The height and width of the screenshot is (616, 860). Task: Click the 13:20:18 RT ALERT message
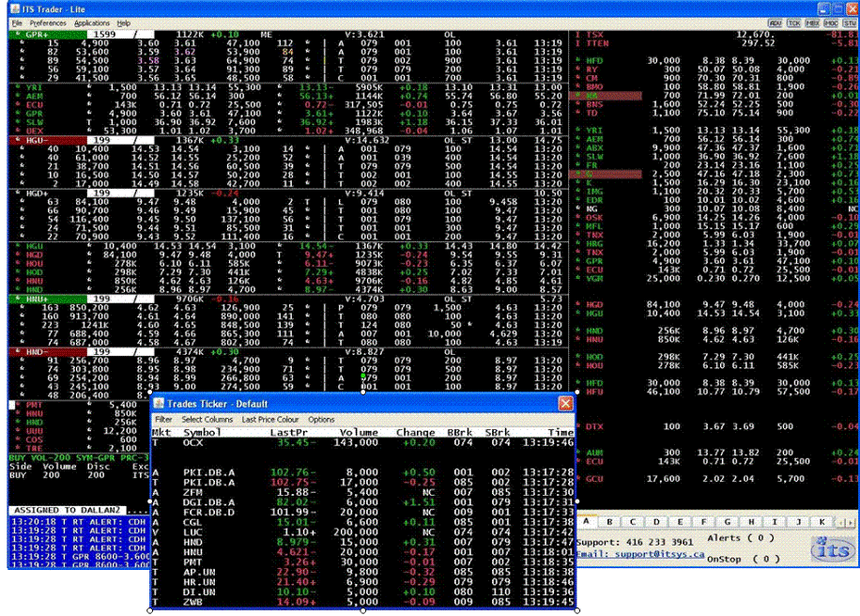click(x=79, y=522)
